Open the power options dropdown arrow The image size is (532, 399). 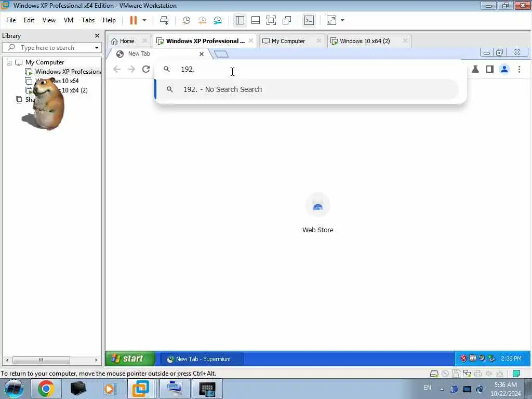[144, 20]
